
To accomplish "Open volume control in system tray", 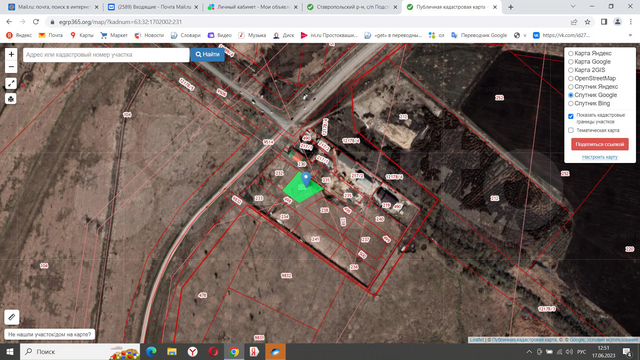I will click(569, 351).
